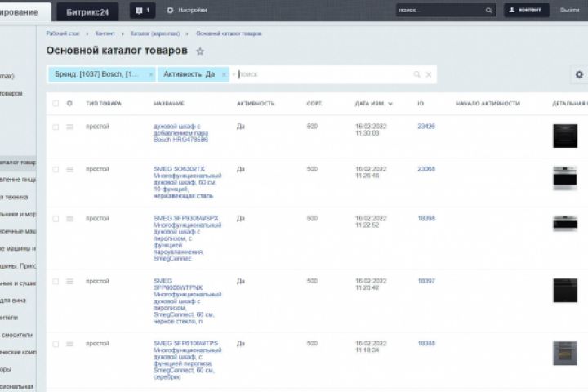Select checkbox for row ID 18388

[x=56, y=344]
